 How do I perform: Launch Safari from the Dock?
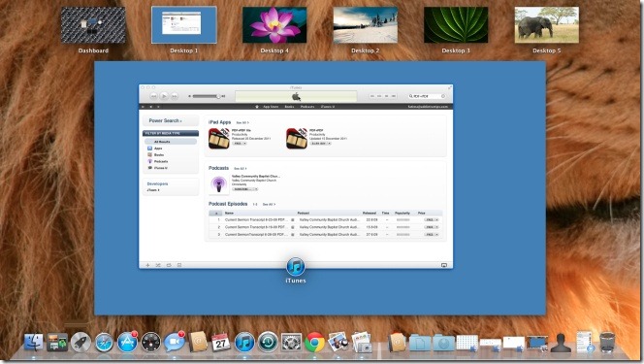point(104,343)
